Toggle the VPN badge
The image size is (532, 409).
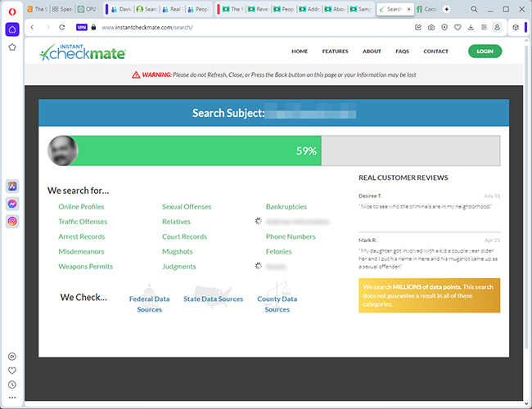point(82,27)
